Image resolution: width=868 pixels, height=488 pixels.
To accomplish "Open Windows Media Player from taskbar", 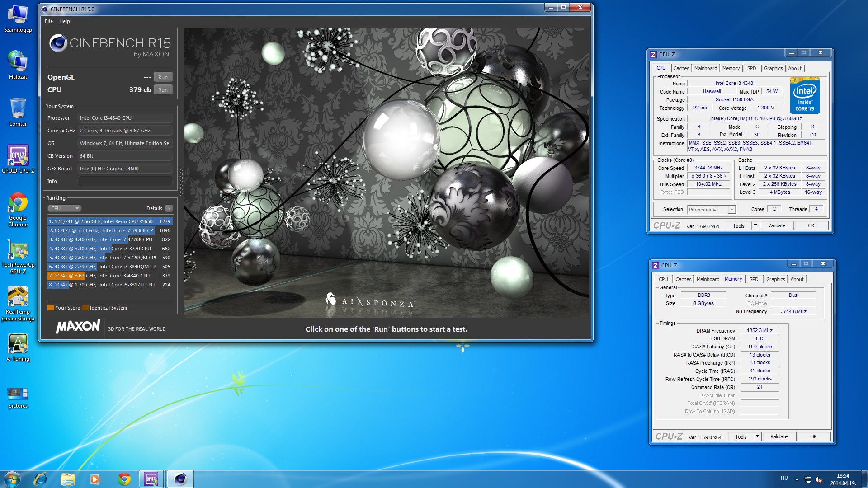I will point(95,479).
